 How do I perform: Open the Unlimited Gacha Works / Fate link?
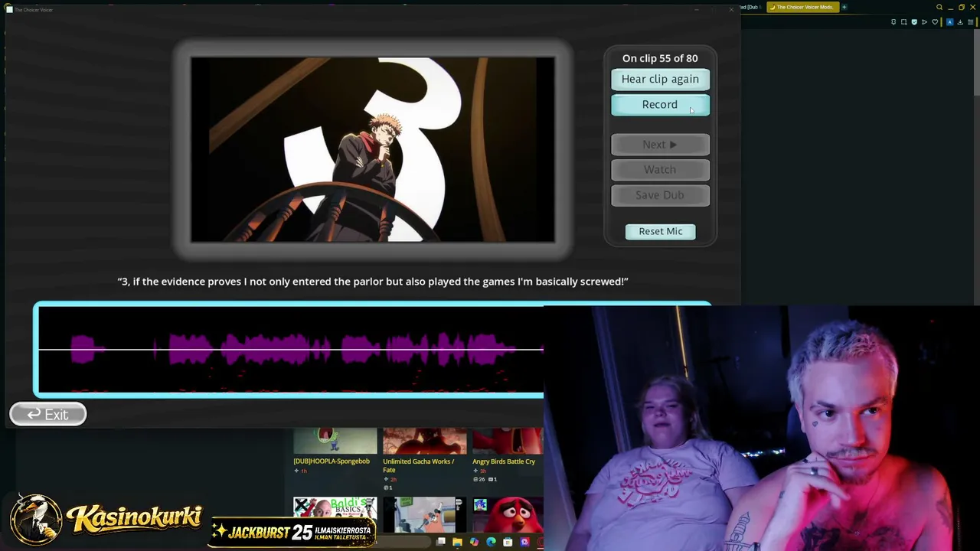click(419, 465)
